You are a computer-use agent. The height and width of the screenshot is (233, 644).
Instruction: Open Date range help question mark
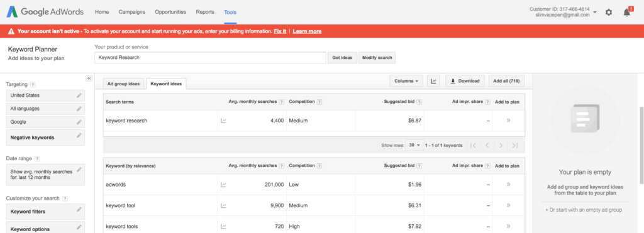point(37,158)
